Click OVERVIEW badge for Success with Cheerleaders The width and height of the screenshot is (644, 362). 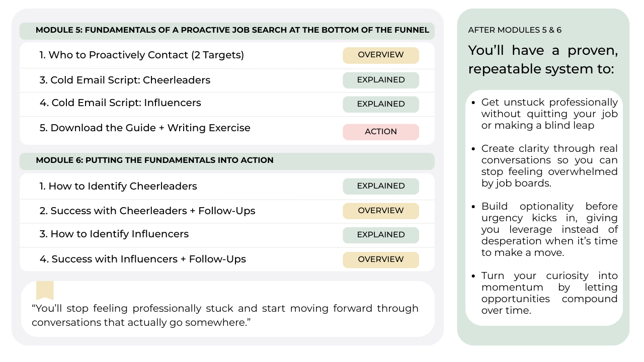381,211
